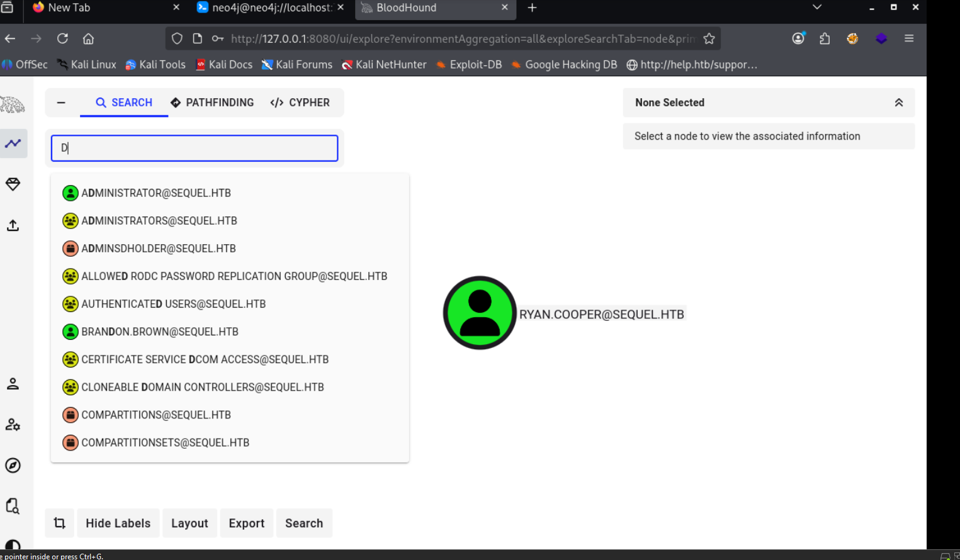Switch to the PATHFINDING tab
This screenshot has width=960, height=560.
212,103
